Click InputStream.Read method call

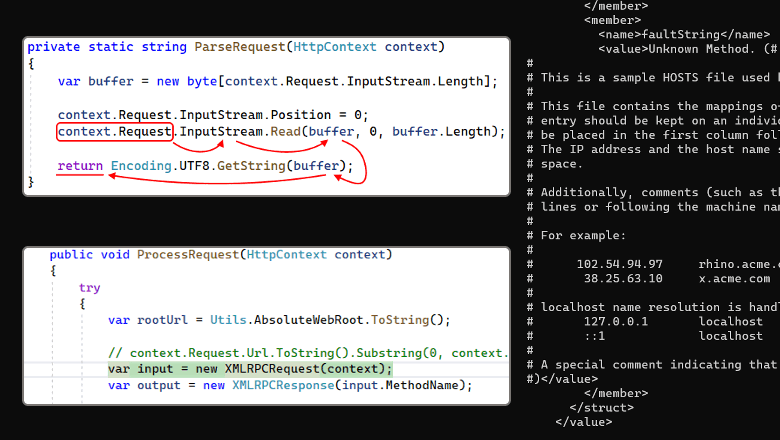(x=240, y=132)
